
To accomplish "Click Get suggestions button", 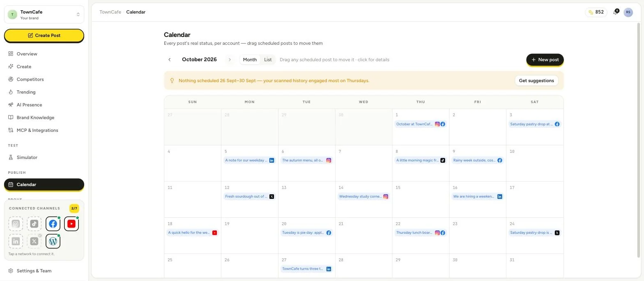I will click(536, 81).
